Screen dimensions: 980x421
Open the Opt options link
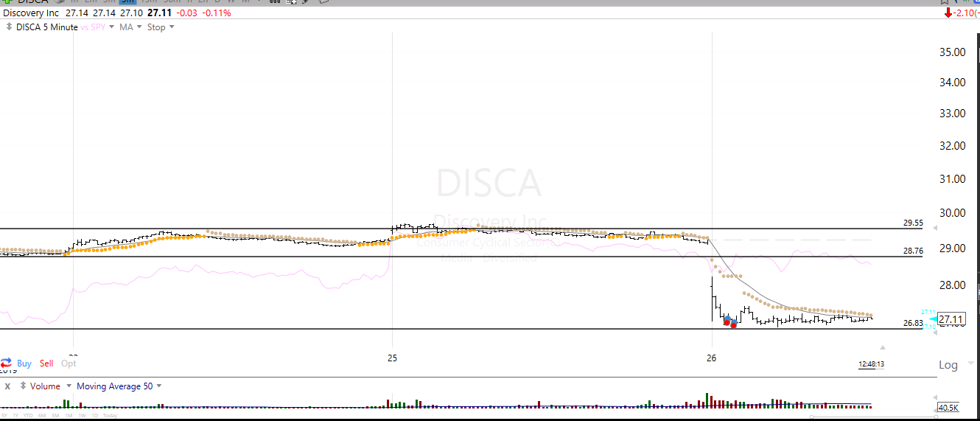coord(69,363)
